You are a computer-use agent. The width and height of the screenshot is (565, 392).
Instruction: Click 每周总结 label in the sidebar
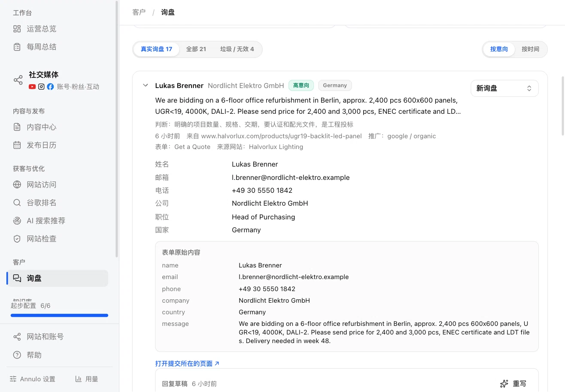[42, 47]
